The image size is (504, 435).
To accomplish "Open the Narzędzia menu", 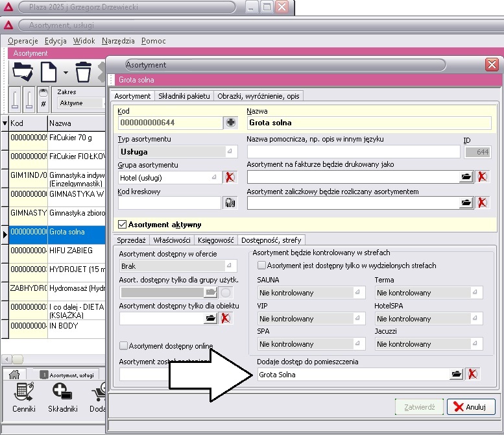I will click(x=118, y=41).
